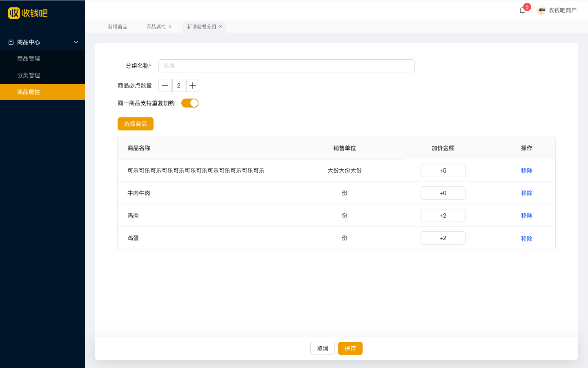The height and width of the screenshot is (368, 588).
Task: Click the 加价金额 column header
Action: click(x=443, y=148)
